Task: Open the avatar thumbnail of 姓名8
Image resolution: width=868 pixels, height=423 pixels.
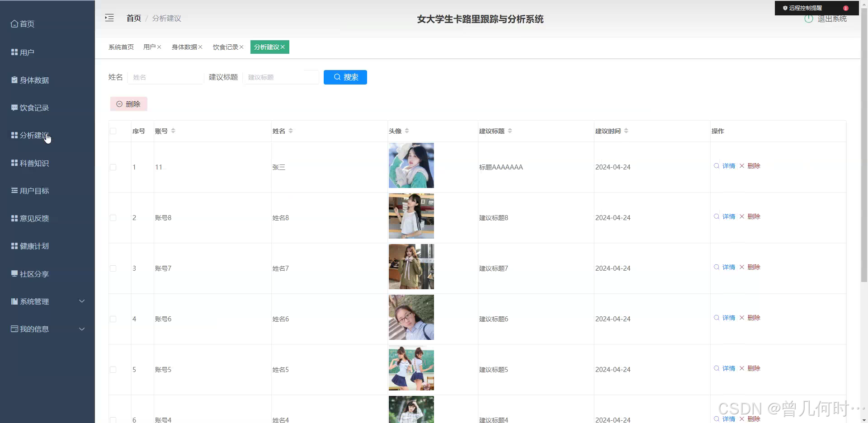Action: pyautogui.click(x=411, y=216)
